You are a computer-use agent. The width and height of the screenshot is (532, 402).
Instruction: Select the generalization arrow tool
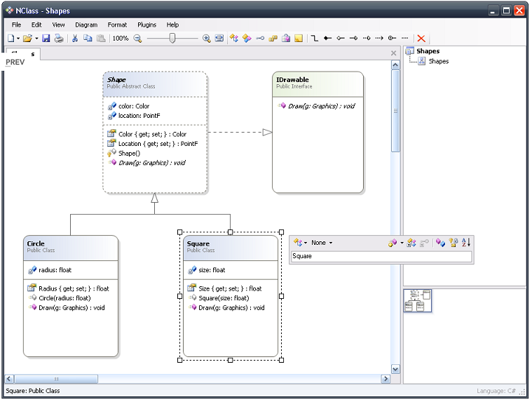[353, 39]
